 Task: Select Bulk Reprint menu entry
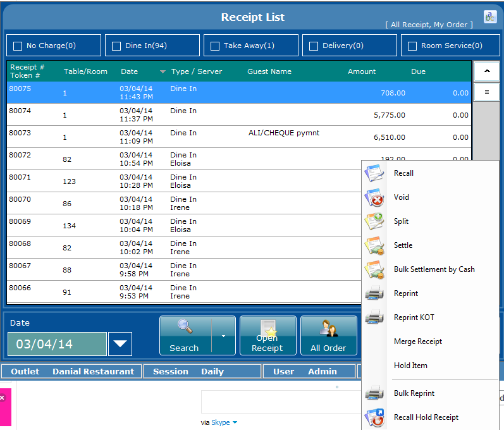coord(414,393)
